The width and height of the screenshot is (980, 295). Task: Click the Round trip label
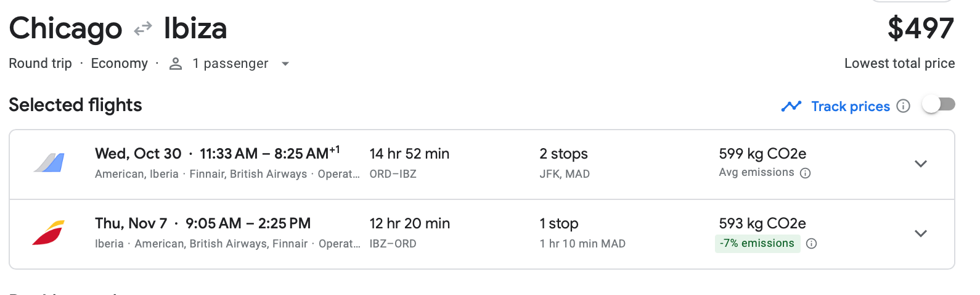point(40,64)
